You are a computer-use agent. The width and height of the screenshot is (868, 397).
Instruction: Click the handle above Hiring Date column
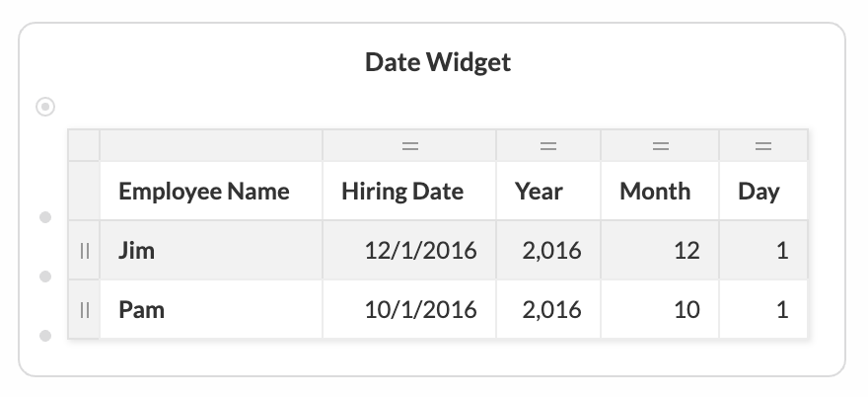pyautogui.click(x=409, y=146)
